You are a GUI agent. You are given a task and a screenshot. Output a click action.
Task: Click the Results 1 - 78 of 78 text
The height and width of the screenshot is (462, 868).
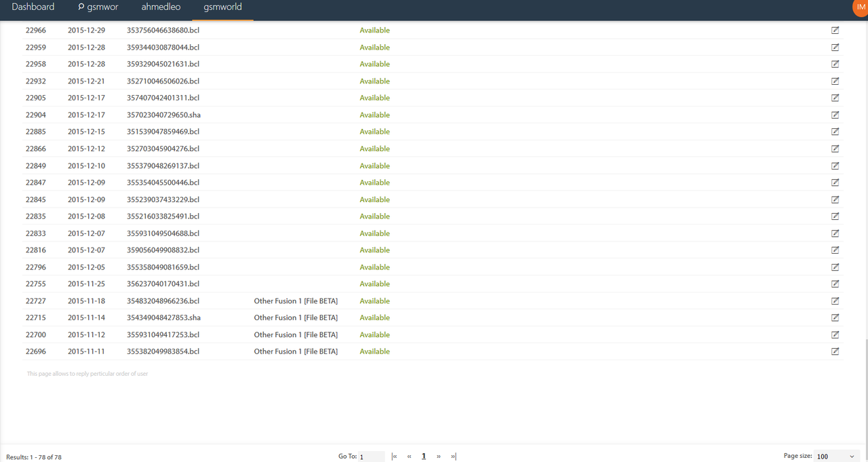point(34,457)
